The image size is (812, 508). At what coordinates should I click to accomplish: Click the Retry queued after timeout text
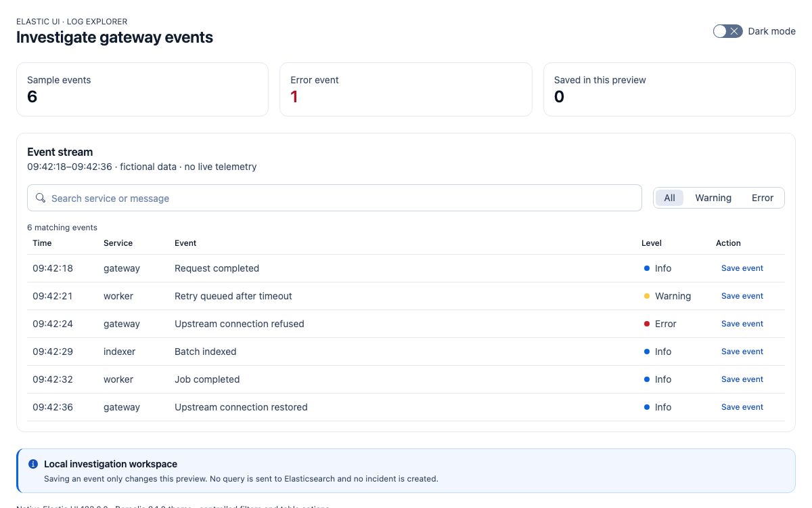coord(233,296)
